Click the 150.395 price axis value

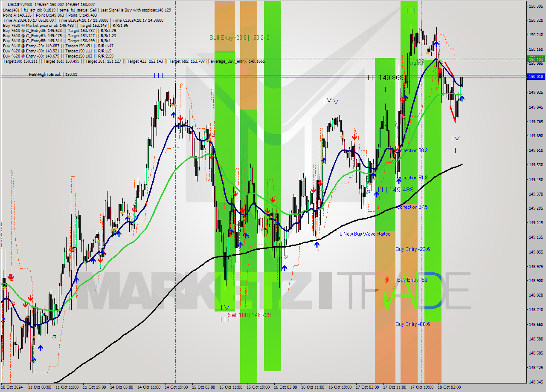(x=536, y=6)
